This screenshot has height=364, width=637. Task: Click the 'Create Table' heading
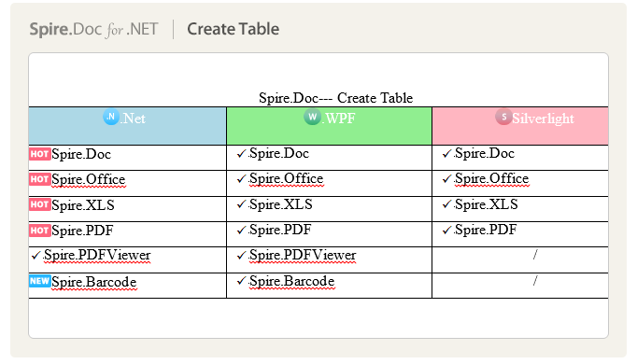234,29
